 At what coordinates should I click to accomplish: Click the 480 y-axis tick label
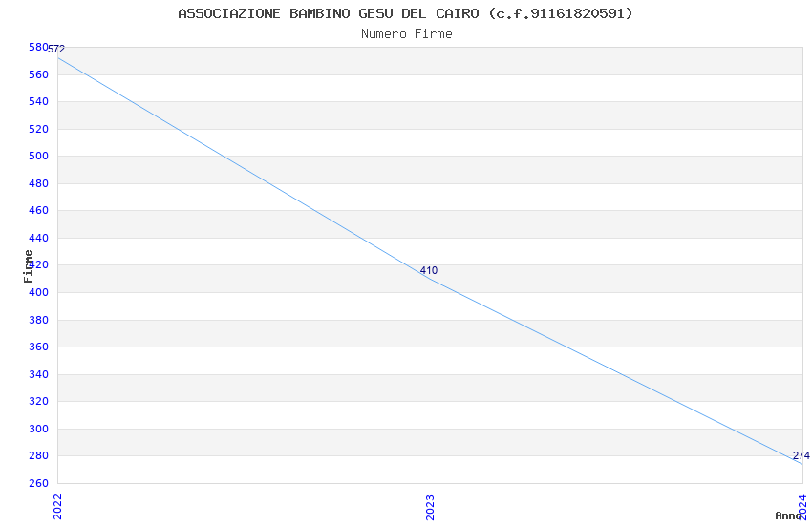click(38, 183)
